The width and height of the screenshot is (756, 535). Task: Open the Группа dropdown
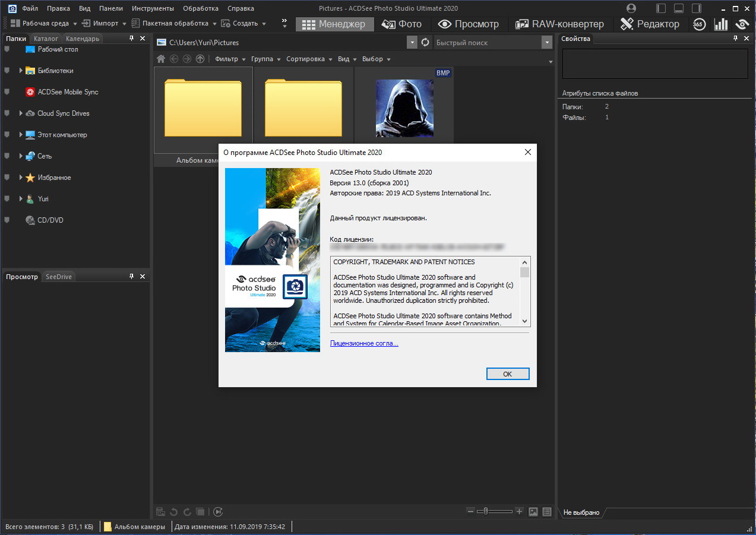pyautogui.click(x=265, y=59)
